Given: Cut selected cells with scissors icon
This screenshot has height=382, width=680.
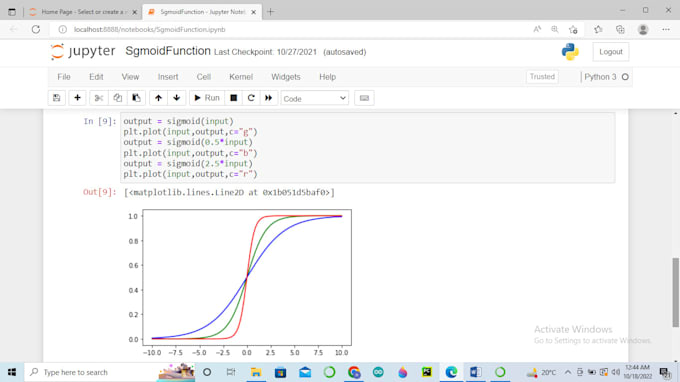Looking at the screenshot, I should [x=98, y=98].
